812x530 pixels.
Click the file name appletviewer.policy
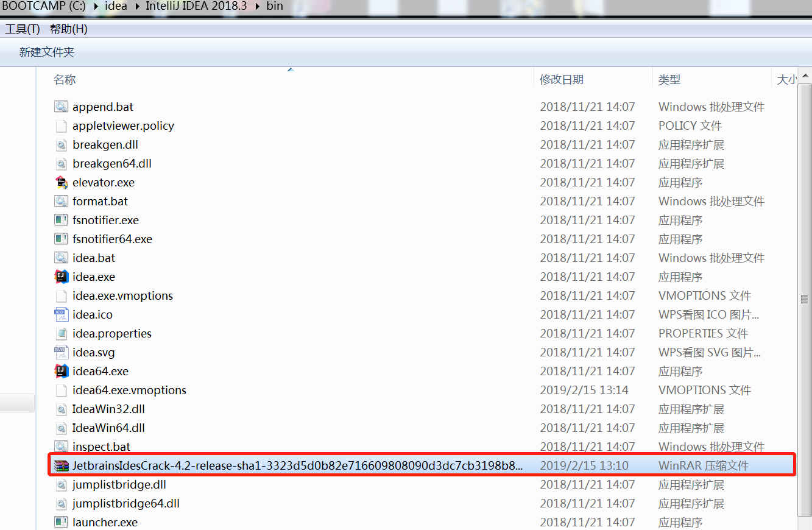point(123,125)
